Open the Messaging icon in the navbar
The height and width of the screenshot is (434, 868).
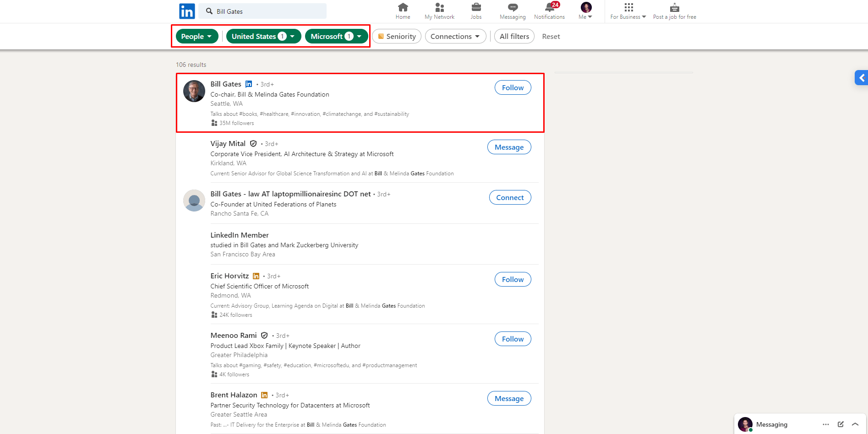(x=512, y=8)
